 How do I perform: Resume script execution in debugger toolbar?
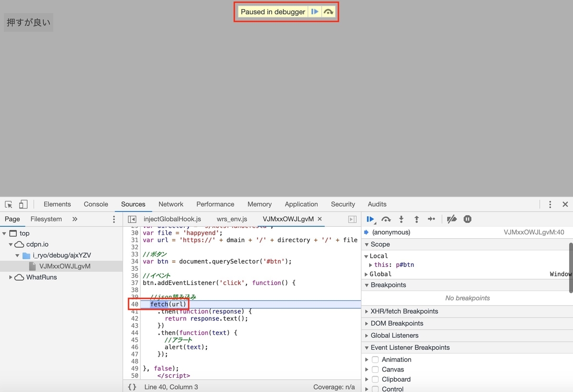pos(371,219)
